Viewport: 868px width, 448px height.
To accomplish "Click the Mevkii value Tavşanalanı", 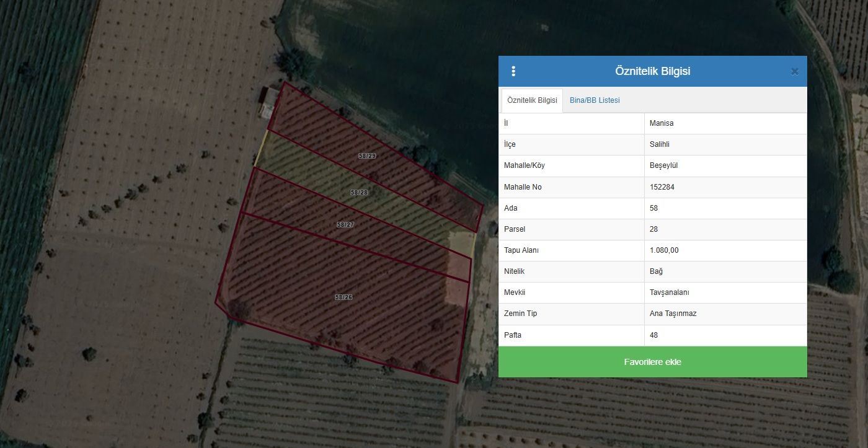I will [x=669, y=292].
